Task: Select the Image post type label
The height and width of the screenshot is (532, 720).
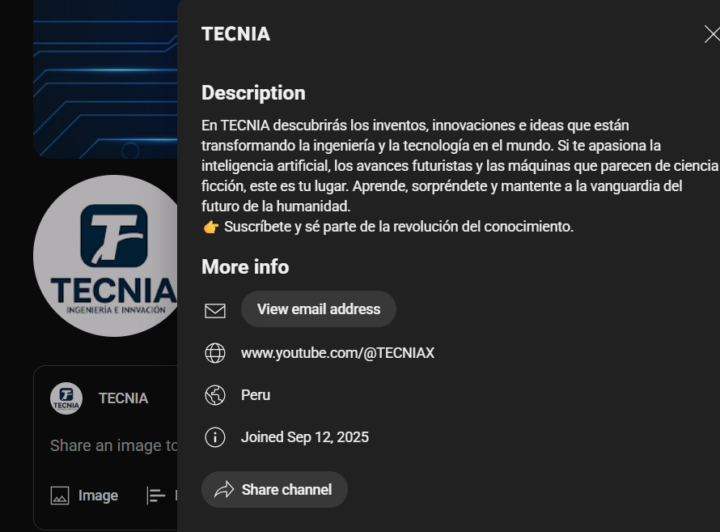Action: click(98, 496)
